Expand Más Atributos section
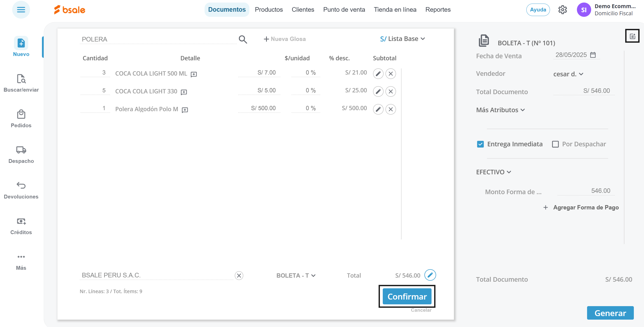 (500, 110)
